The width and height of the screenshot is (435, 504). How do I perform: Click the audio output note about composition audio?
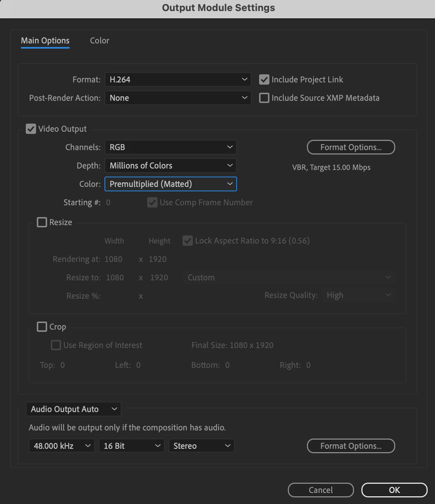click(x=127, y=427)
